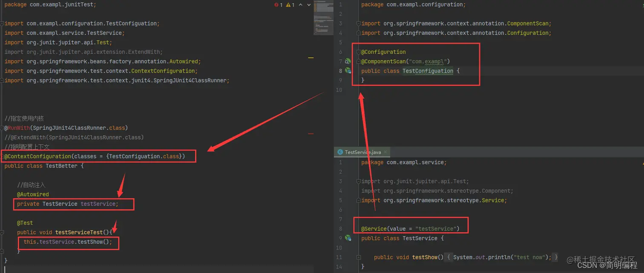Click the TestConfiguration class name declaration
Image resolution: width=644 pixels, height=273 pixels.
coord(428,71)
